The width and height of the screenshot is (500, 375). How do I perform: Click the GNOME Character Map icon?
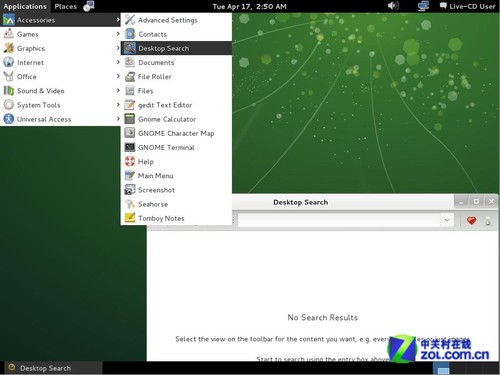130,133
